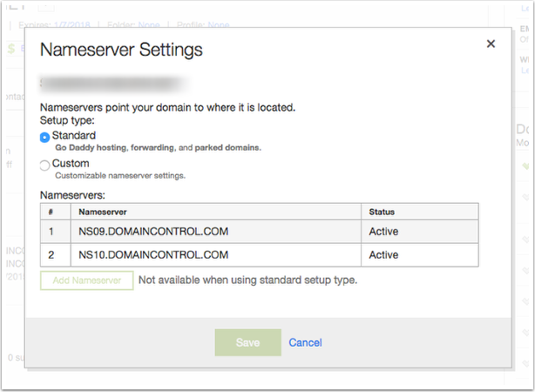Click the Status column header
Image resolution: width=535 pixels, height=392 pixels.
pyautogui.click(x=420, y=212)
